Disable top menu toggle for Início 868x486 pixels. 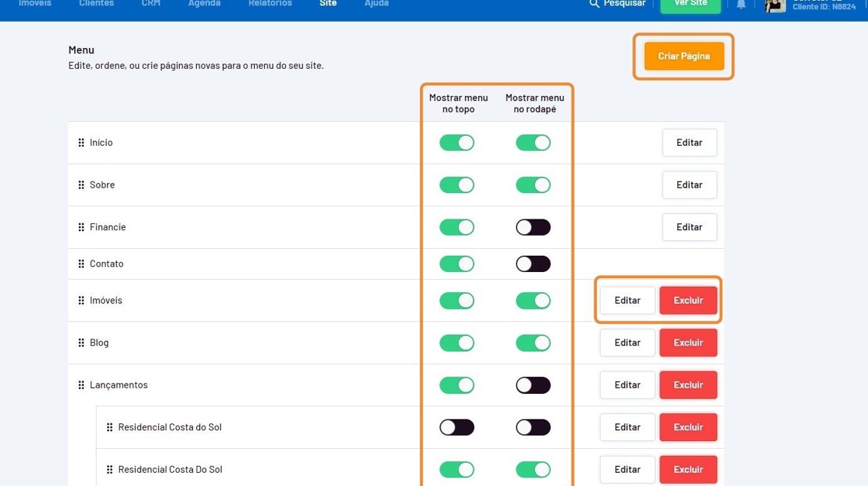pos(456,143)
